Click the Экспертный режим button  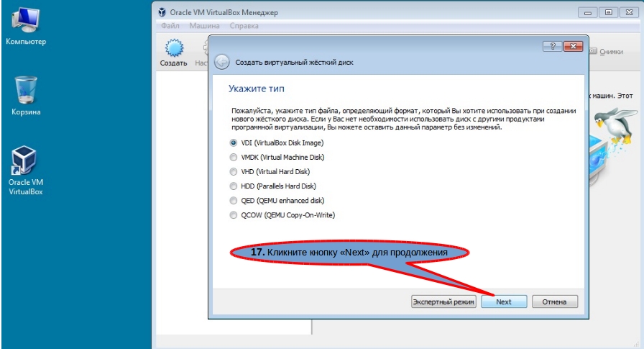pos(443,302)
